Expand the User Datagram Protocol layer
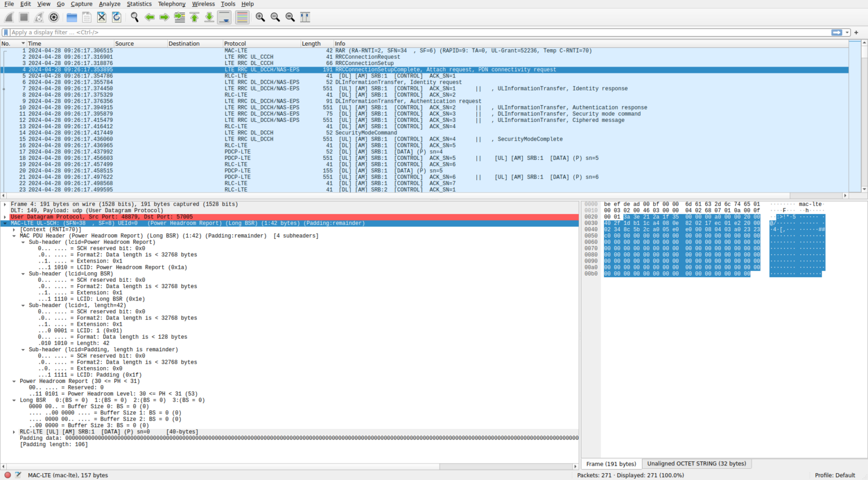The width and height of the screenshot is (868, 480). click(x=5, y=216)
